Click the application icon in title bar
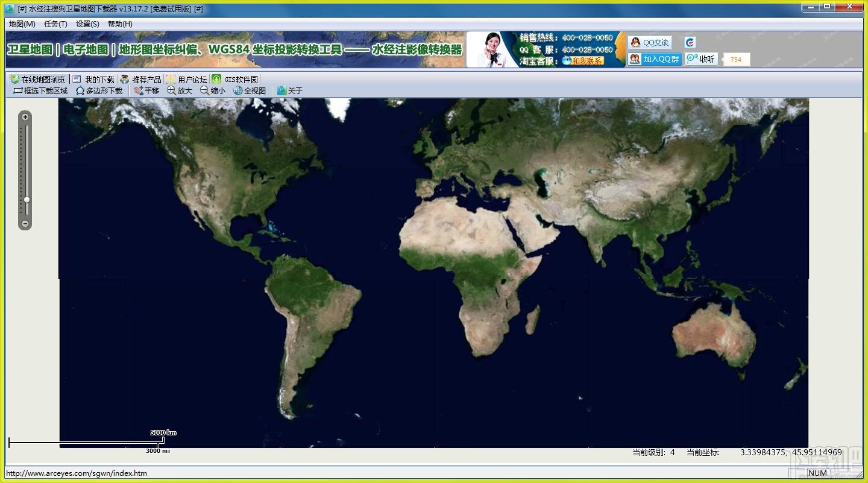The width and height of the screenshot is (868, 483). pos(10,8)
